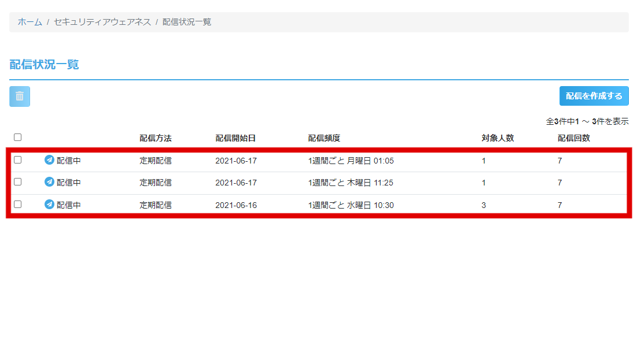Go to ホーム breadcrumb link

click(30, 22)
